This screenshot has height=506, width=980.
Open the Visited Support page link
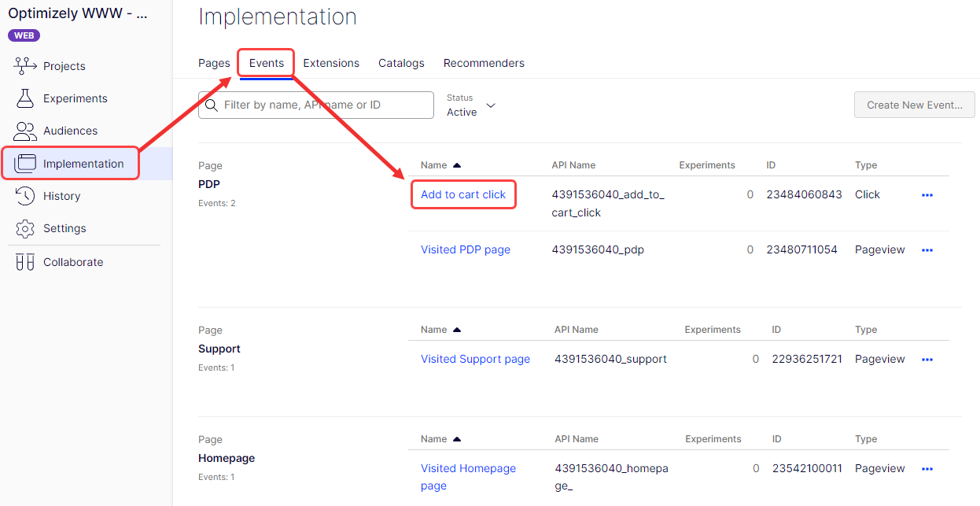475,359
